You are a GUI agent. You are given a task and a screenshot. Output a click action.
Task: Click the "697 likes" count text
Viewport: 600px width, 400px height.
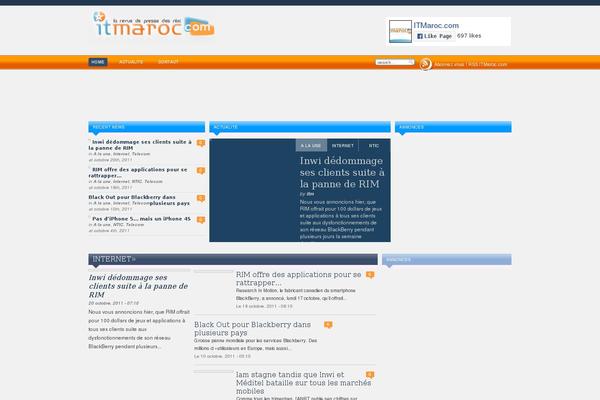tap(469, 36)
